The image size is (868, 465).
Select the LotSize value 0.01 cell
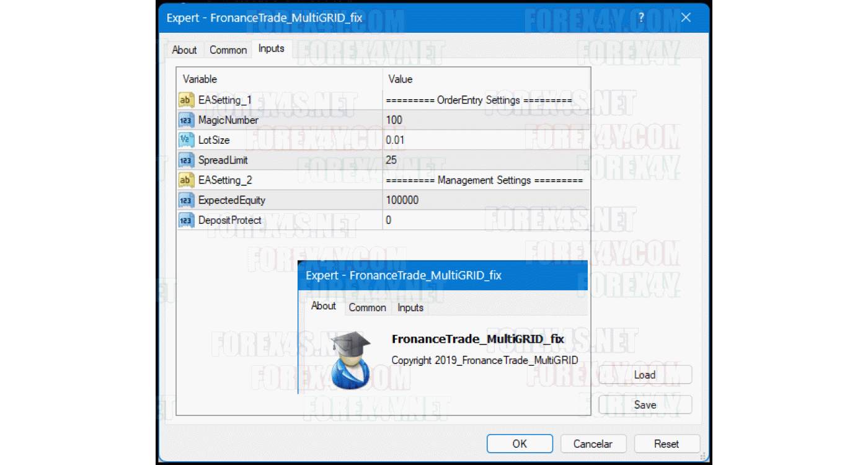(x=485, y=140)
